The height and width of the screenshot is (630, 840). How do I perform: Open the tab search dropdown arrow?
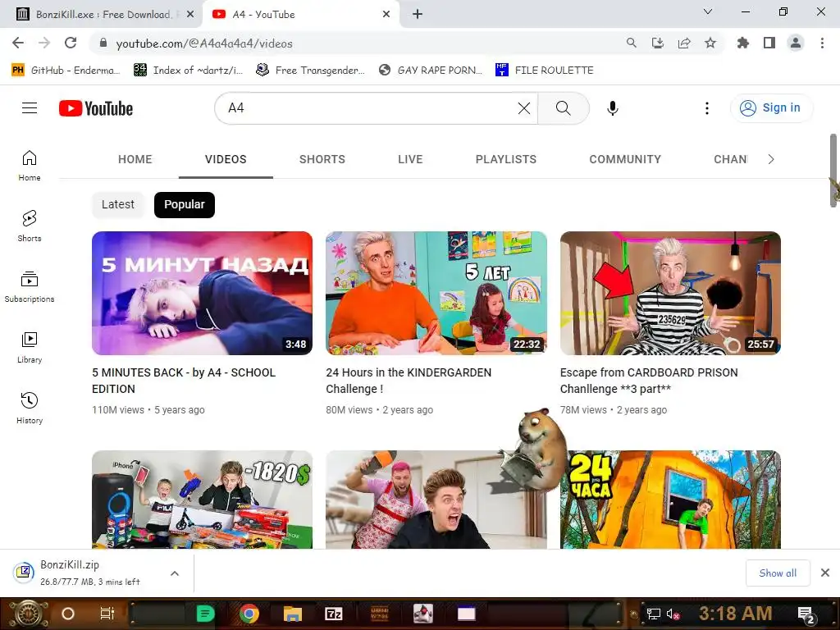pyautogui.click(x=708, y=11)
